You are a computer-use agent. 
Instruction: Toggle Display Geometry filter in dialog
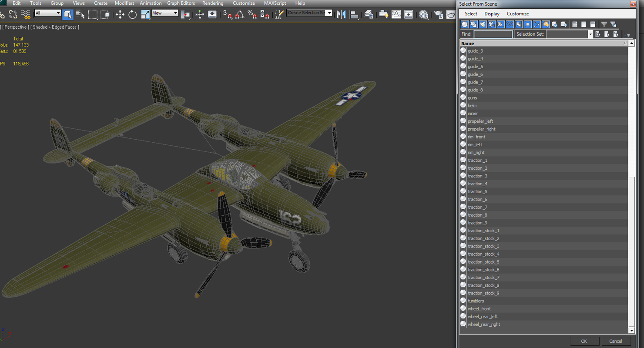[x=465, y=24]
